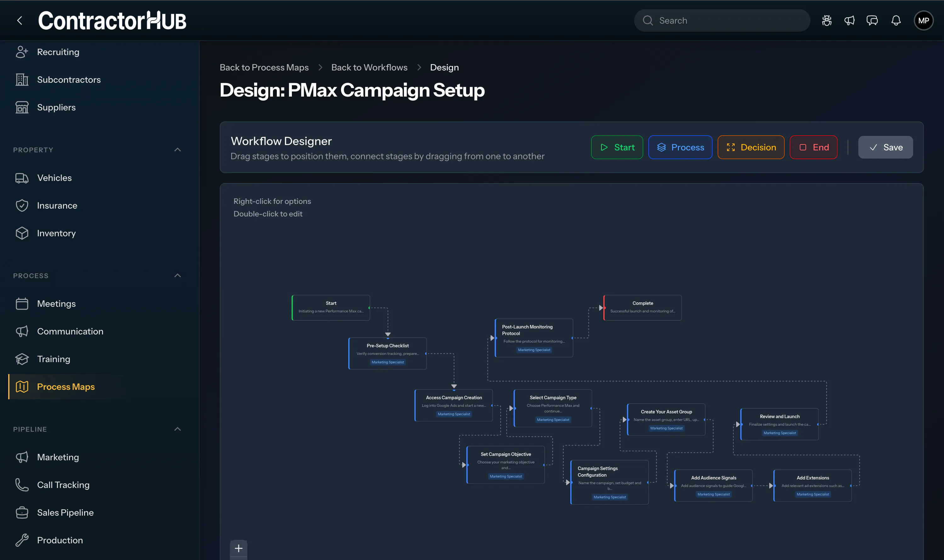Select the Create Your Asset Group node
Viewport: 944px width, 560px height.
[x=666, y=419]
